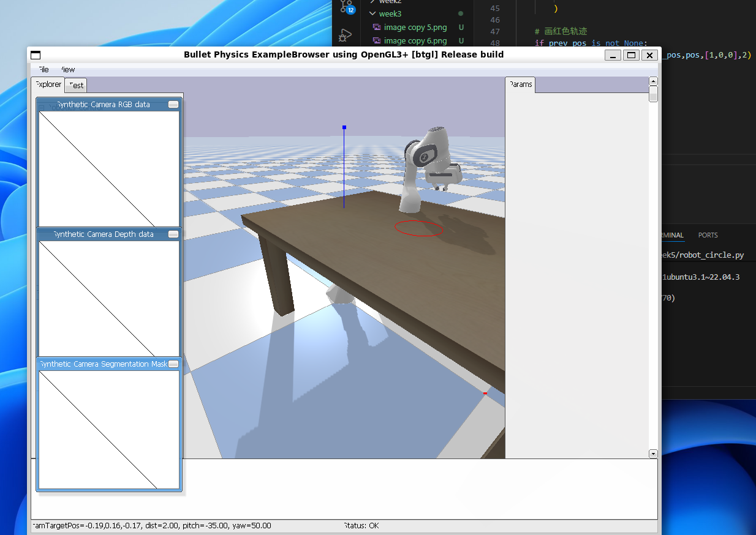Switch to the TERMINAL tab in VS Code
Viewport: 756px width, 535px height.
[672, 235]
